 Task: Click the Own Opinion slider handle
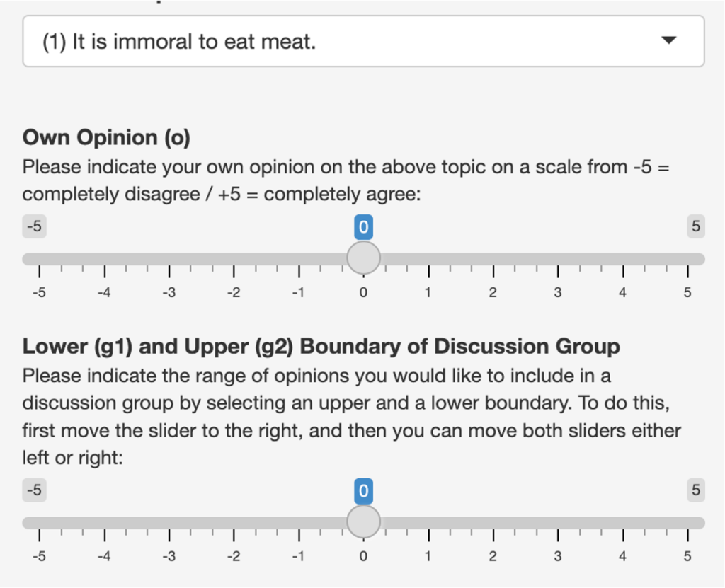tap(363, 258)
